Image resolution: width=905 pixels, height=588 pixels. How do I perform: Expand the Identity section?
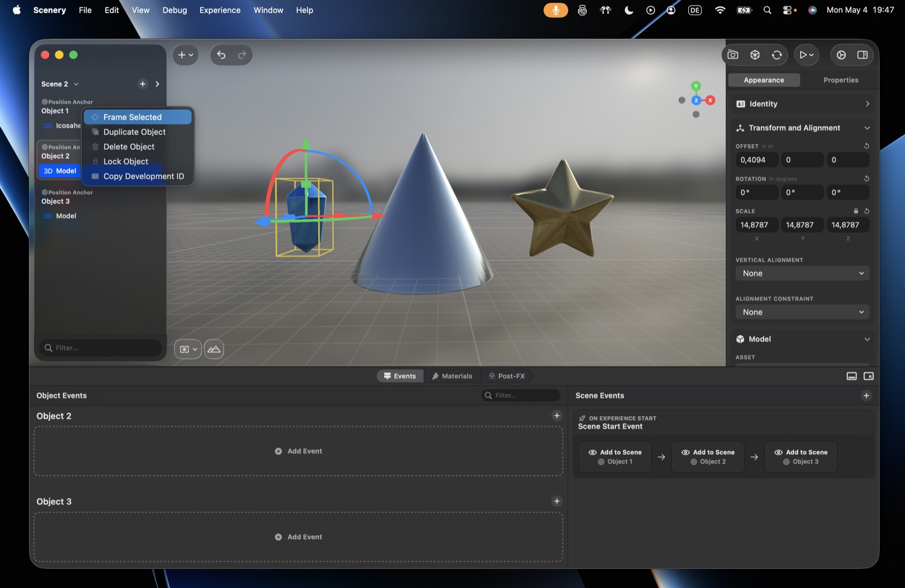tap(803, 104)
